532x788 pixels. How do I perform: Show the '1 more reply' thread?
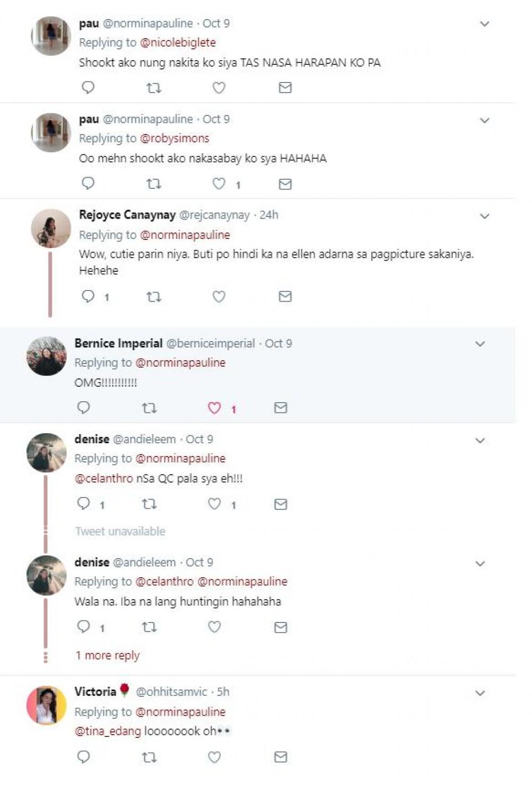pyautogui.click(x=107, y=656)
